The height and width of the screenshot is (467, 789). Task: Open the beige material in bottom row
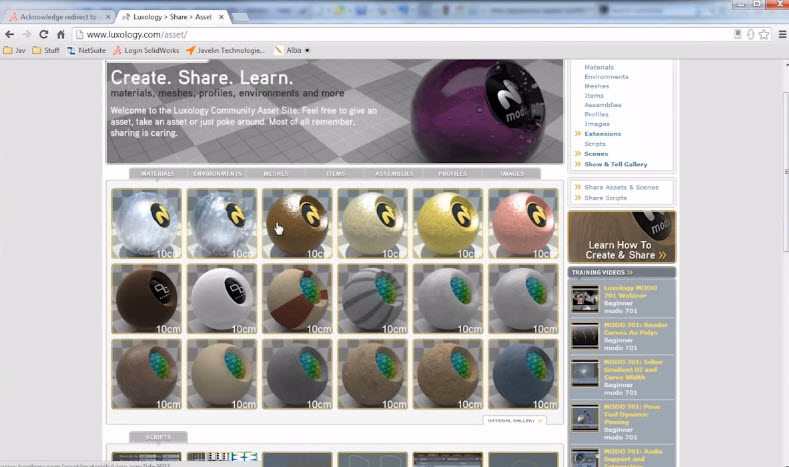click(222, 374)
